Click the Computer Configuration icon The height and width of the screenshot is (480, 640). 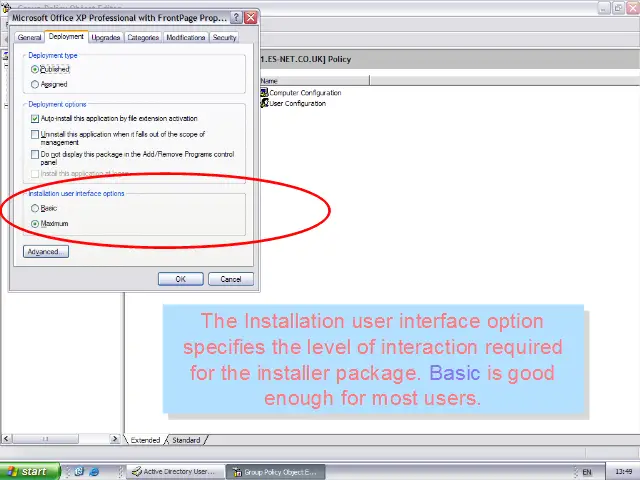pyautogui.click(x=264, y=92)
